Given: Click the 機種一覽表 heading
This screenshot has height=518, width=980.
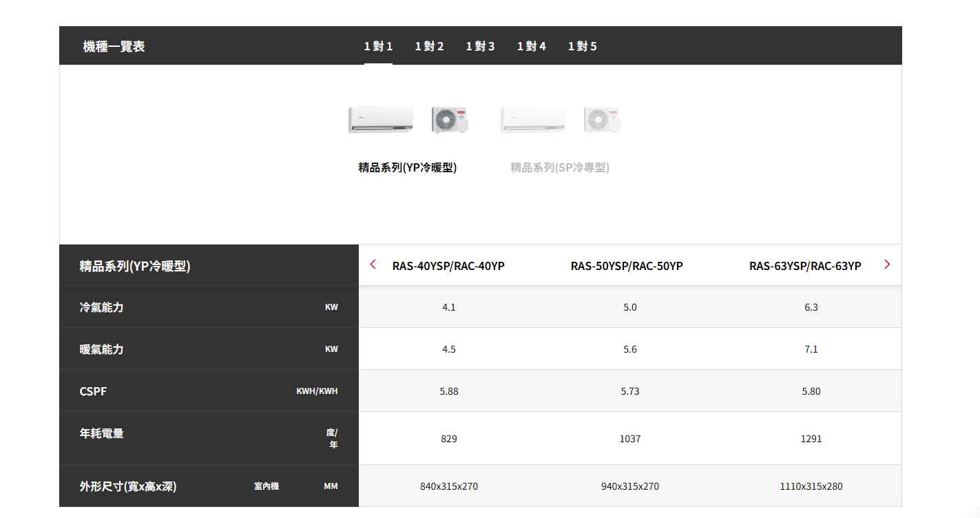Looking at the screenshot, I should click(114, 46).
